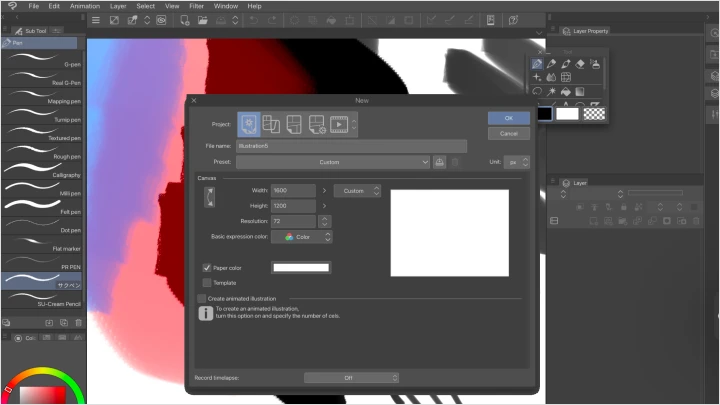This screenshot has height=405, width=720.
Task: Open the Filter menu
Action: 197,6
